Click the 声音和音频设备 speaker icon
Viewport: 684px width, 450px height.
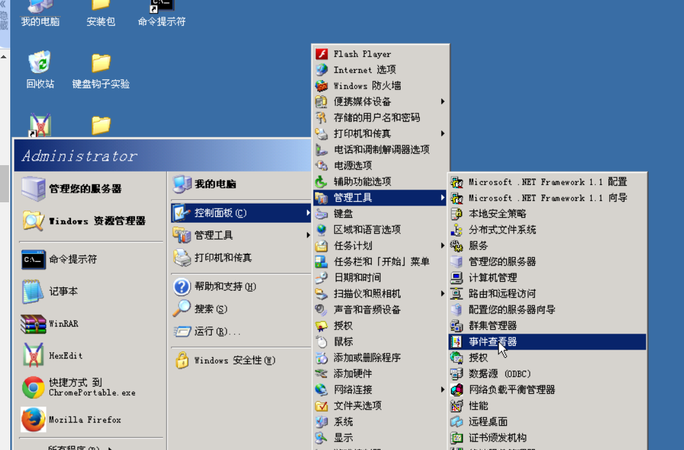(321, 310)
